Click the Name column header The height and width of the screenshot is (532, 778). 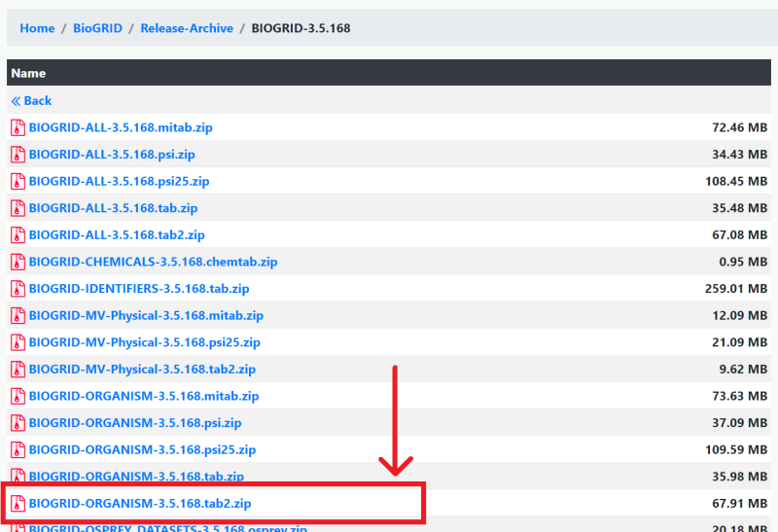point(28,73)
